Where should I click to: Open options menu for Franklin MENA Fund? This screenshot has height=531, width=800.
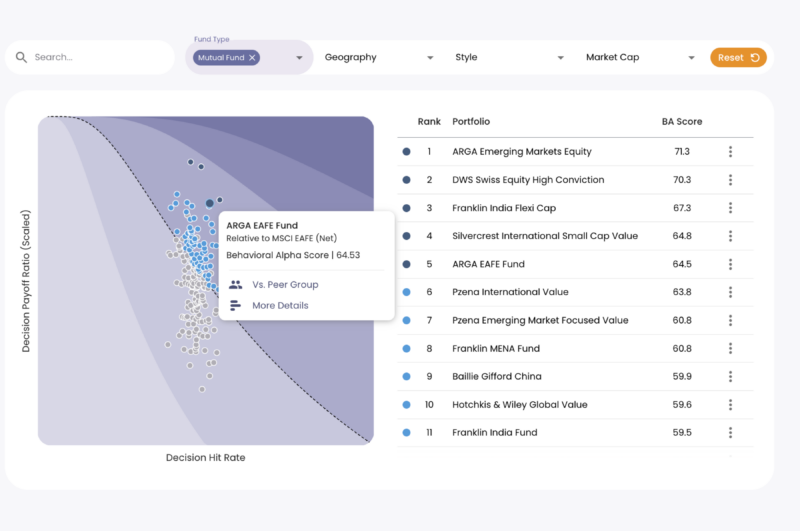click(731, 348)
